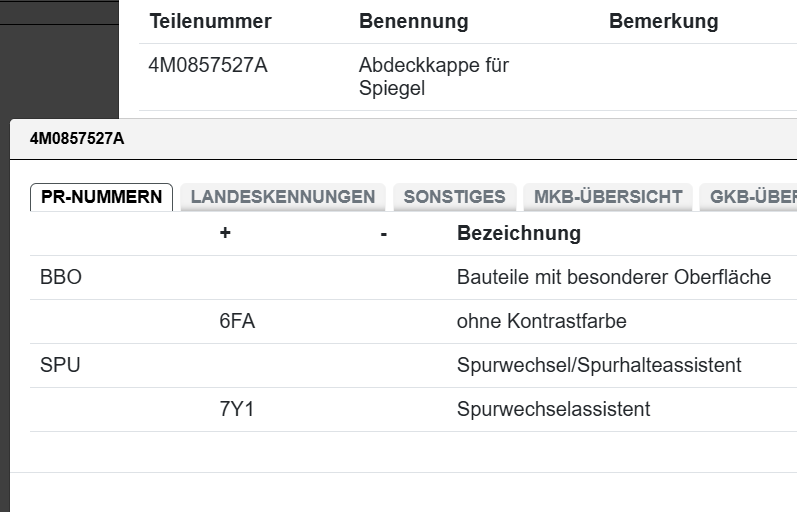Image resolution: width=797 pixels, height=512 pixels.
Task: Click the 6FA PR number
Action: tap(237, 321)
